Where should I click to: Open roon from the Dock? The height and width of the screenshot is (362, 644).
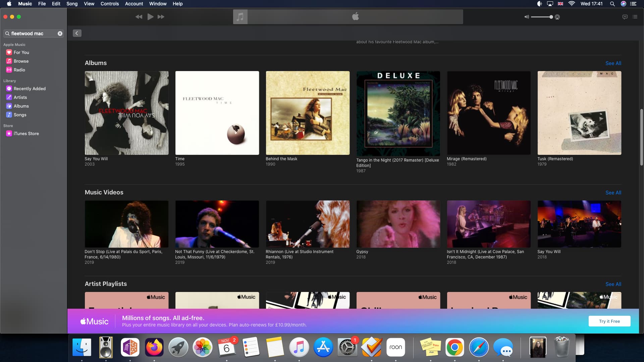tap(395, 347)
